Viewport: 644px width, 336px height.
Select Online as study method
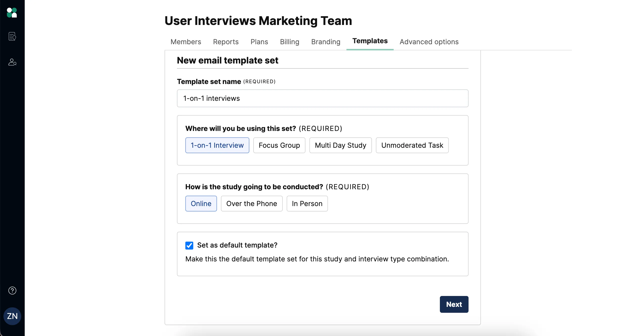(201, 204)
